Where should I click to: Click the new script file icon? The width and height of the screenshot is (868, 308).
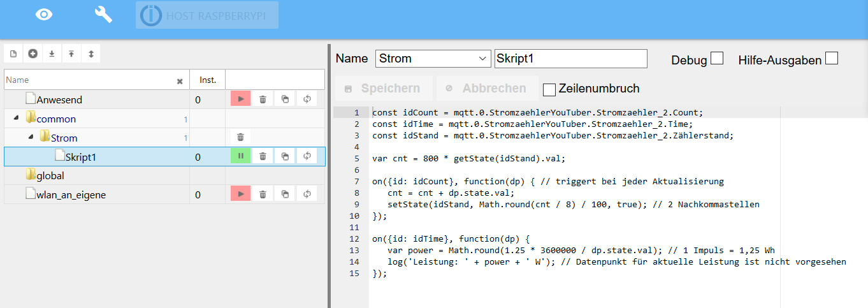tap(13, 54)
